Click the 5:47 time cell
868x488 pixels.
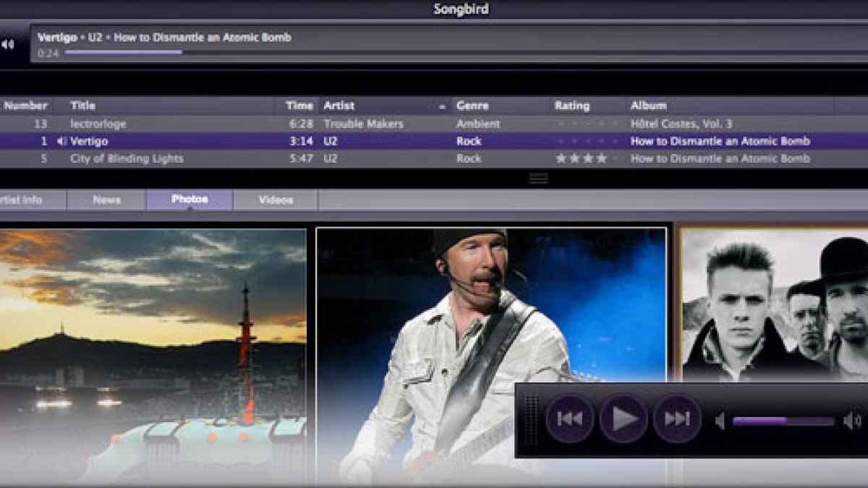(300, 159)
